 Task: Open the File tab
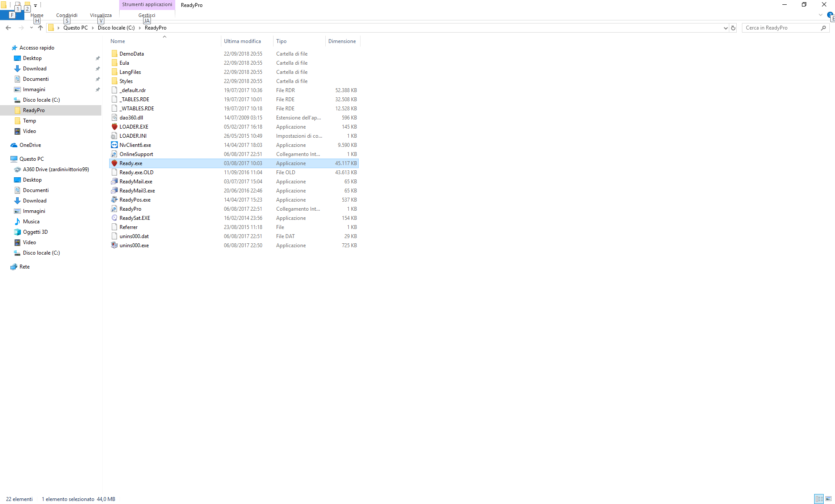pyautogui.click(x=12, y=15)
